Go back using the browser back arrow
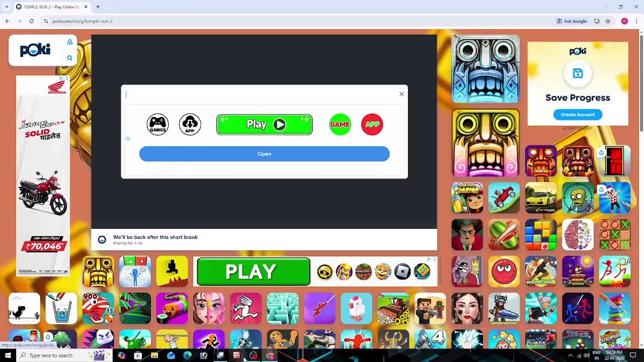Viewport: 644px width, 362px height. coord(7,21)
